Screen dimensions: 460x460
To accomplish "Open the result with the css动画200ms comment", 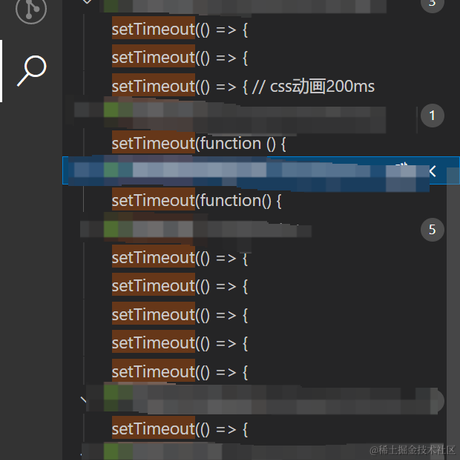I will [x=243, y=87].
